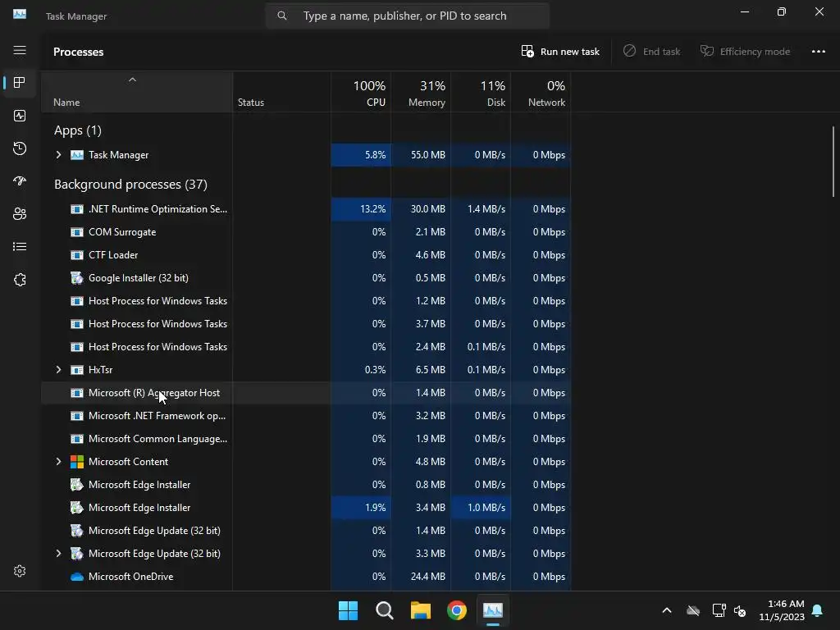
Task: Expand the Task Manager app row
Action: (58, 155)
